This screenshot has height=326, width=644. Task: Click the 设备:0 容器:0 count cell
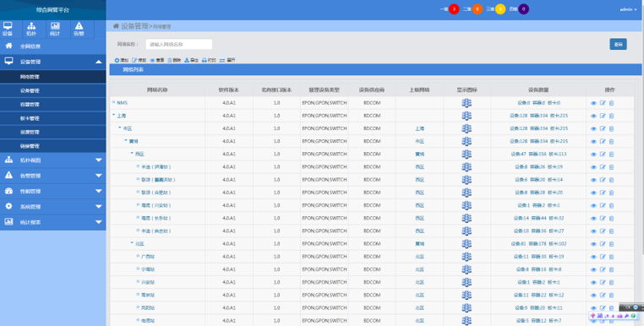coord(538,103)
